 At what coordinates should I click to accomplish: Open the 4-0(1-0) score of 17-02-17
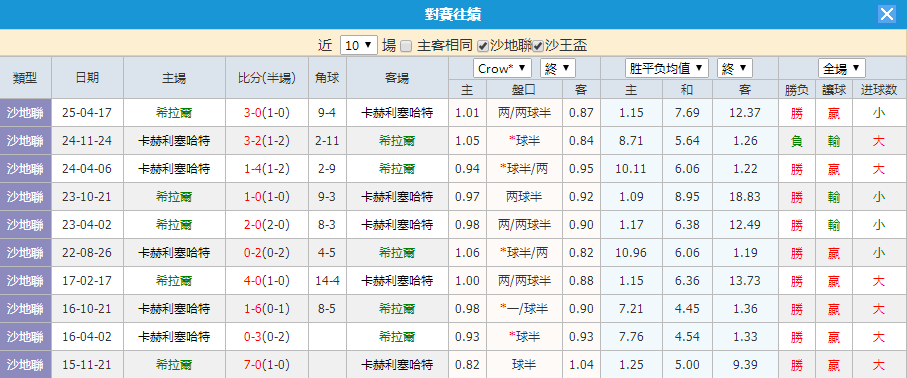click(x=267, y=281)
